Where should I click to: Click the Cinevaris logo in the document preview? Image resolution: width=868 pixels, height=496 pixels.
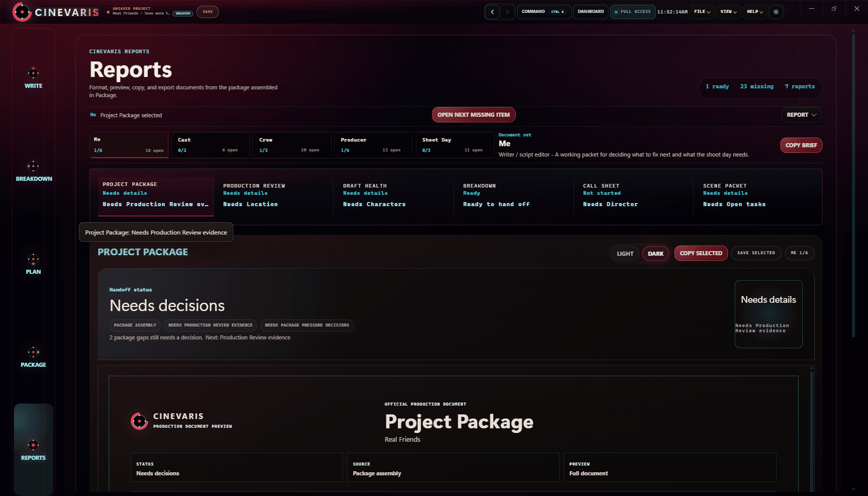[x=139, y=421]
